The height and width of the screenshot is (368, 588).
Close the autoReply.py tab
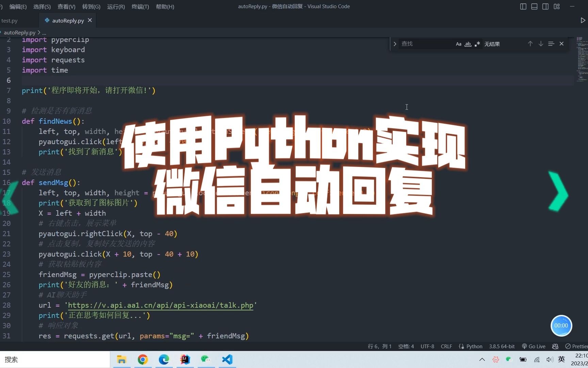pos(90,20)
